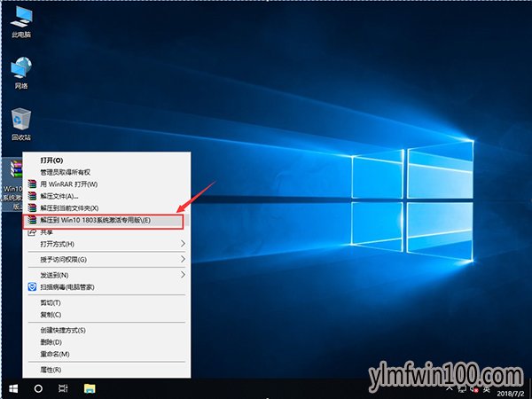Viewport: 532px width, 399px height.
Task: Choose 打开(O) in the context menu
Action: pos(106,160)
